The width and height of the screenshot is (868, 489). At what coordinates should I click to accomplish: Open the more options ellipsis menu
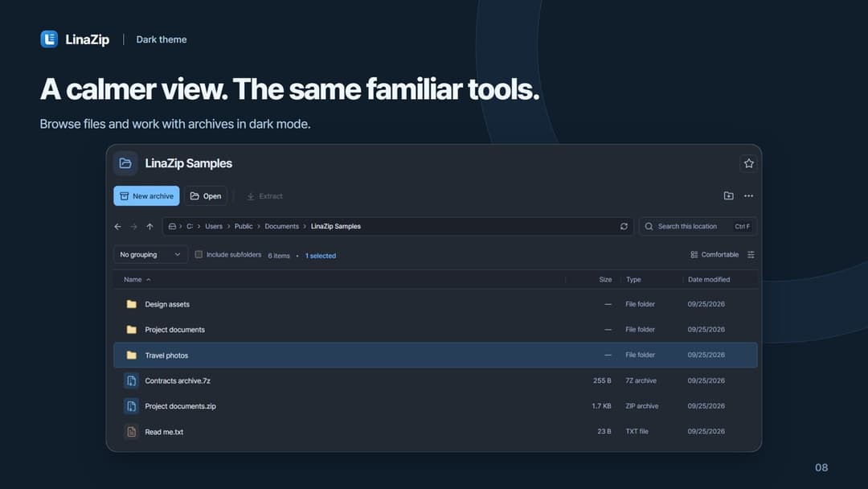tap(748, 195)
